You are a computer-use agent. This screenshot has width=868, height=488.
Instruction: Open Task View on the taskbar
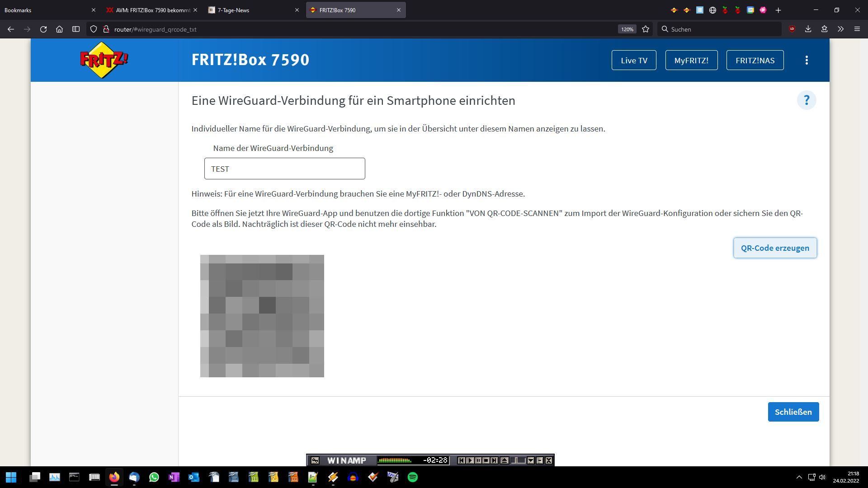coord(35,477)
